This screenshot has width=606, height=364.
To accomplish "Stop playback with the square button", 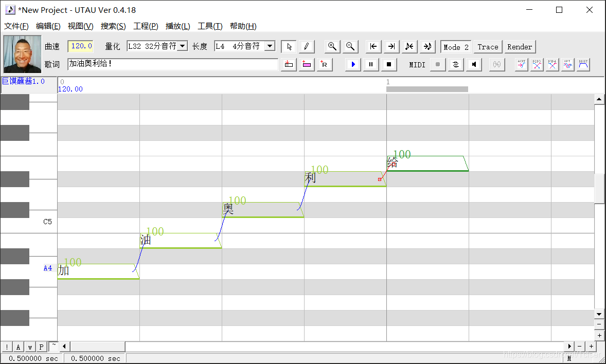I will (389, 65).
